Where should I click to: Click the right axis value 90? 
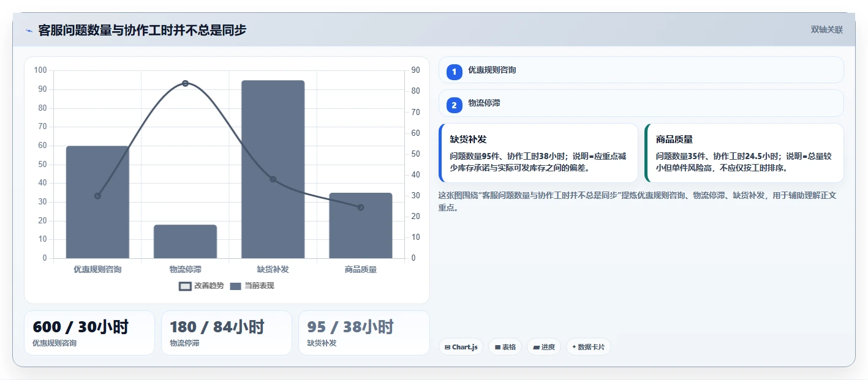pyautogui.click(x=415, y=70)
